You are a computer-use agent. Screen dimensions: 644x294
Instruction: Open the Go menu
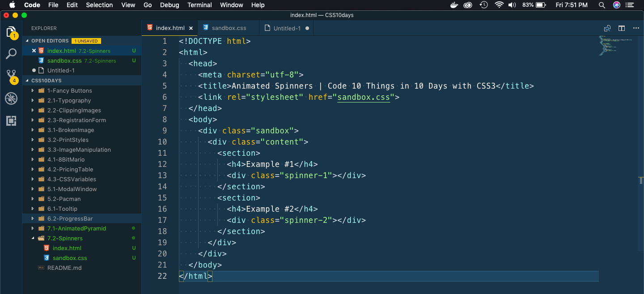(148, 5)
